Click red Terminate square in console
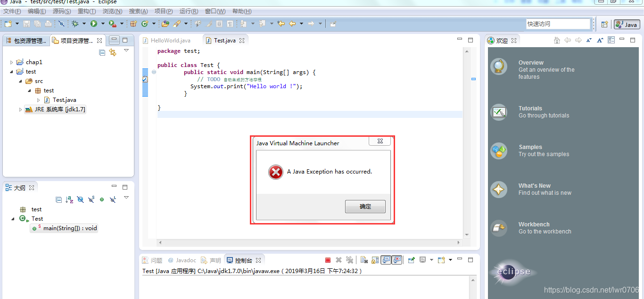The image size is (644, 299). [328, 260]
